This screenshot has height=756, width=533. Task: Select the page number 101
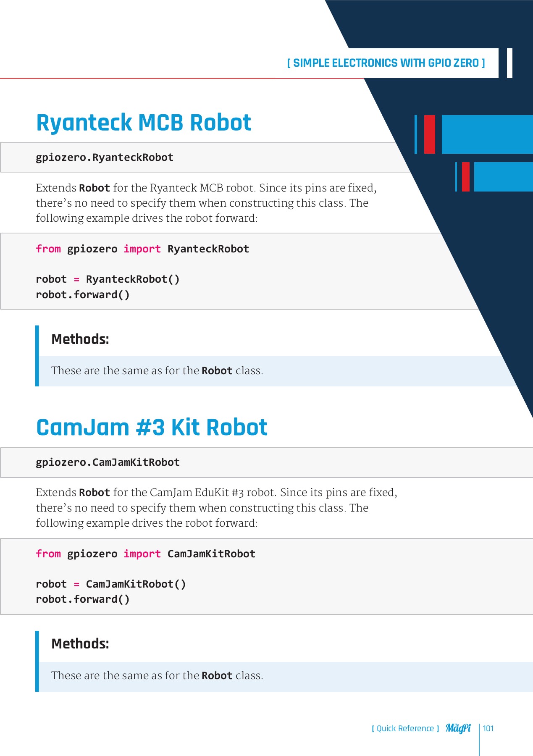(488, 728)
